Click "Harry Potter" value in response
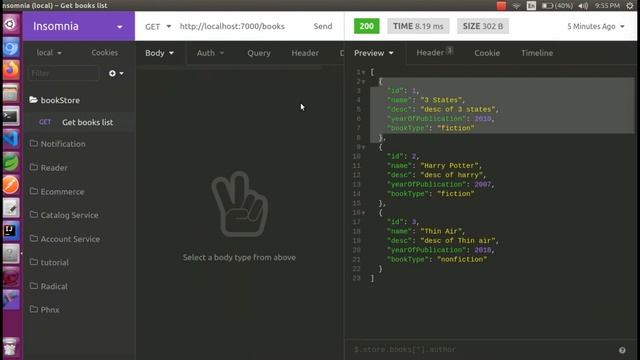The width and height of the screenshot is (640, 360). coord(449,166)
